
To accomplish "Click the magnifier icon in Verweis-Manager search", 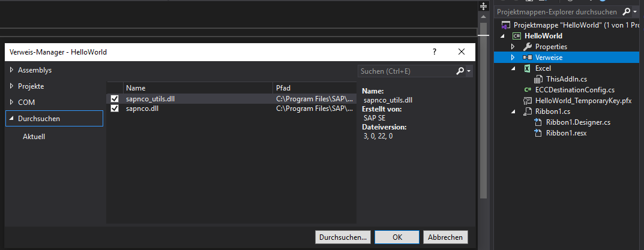I will tap(460, 71).
